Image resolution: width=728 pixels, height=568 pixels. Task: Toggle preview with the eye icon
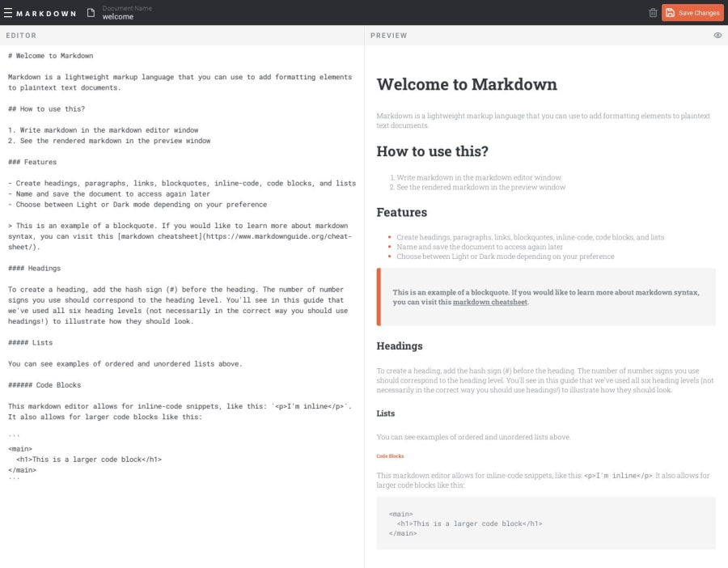(x=717, y=36)
